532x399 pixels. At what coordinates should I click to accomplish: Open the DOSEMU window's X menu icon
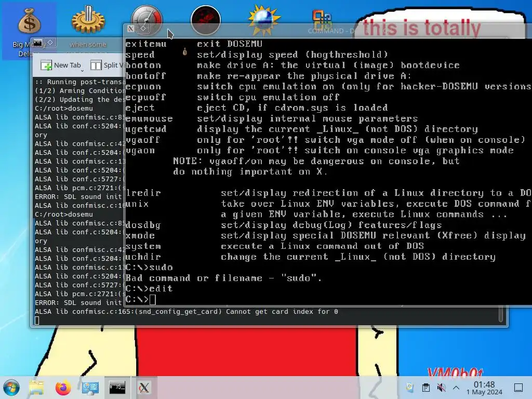pos(131,29)
